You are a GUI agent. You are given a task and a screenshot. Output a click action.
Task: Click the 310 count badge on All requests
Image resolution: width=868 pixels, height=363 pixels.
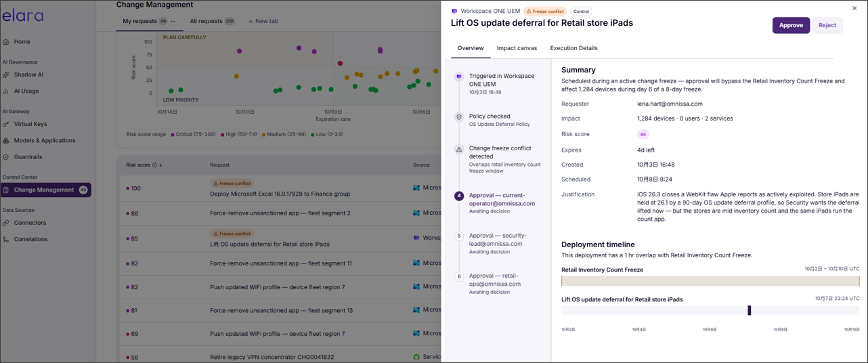tap(230, 22)
